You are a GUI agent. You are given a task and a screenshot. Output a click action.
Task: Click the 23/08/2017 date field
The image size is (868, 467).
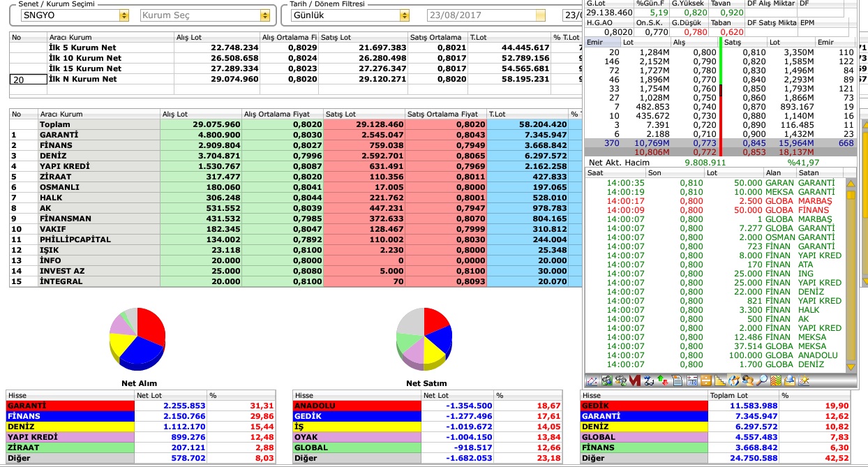(x=481, y=15)
